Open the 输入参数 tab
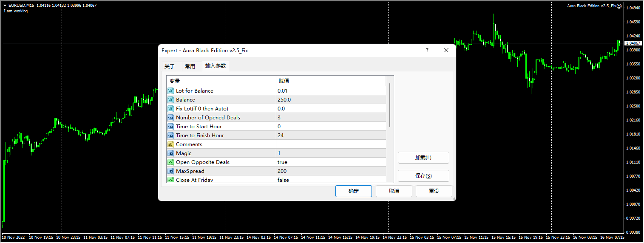 [216, 66]
